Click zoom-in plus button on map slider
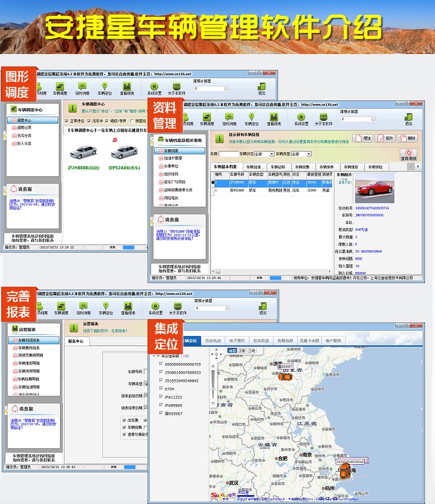The height and width of the screenshot is (504, 435). click(213, 366)
